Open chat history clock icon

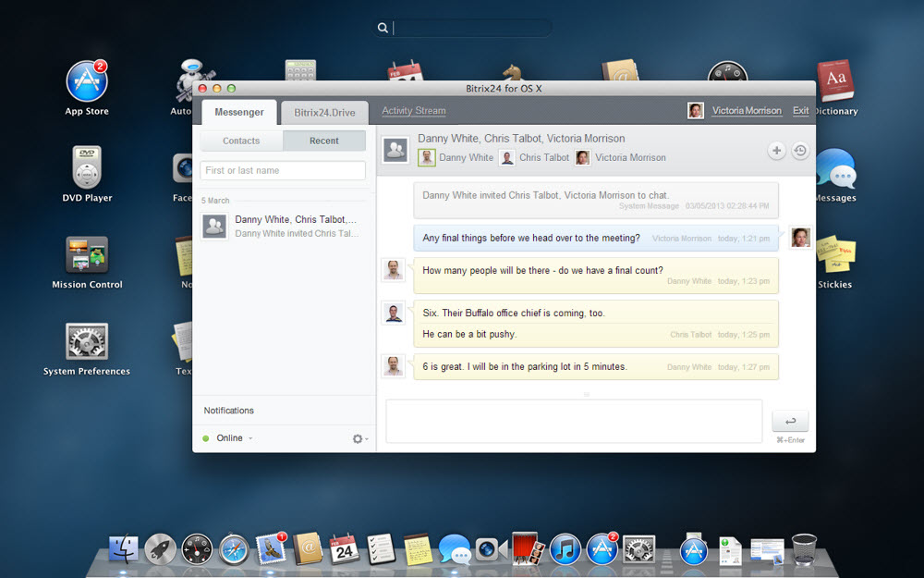tap(800, 151)
